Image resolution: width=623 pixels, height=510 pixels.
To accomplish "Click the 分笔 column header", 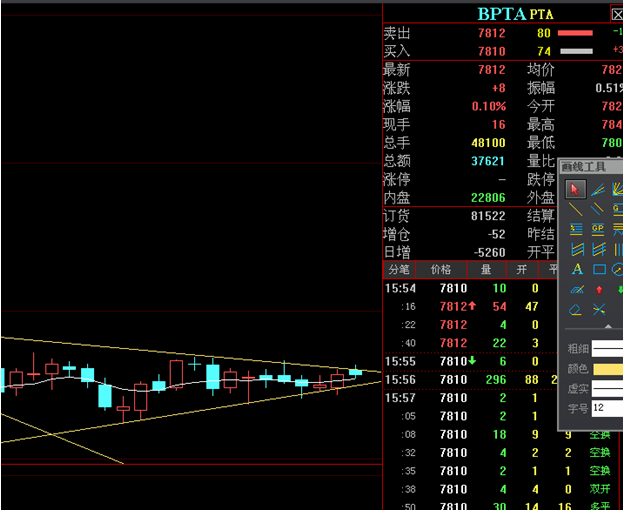I will (399, 270).
